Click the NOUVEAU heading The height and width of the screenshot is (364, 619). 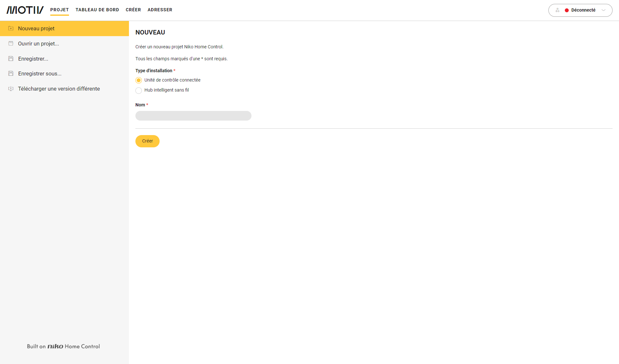[x=150, y=32]
